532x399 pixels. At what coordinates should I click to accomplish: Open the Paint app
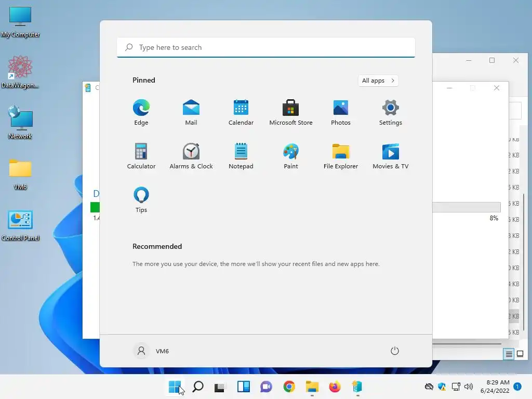coord(291,156)
